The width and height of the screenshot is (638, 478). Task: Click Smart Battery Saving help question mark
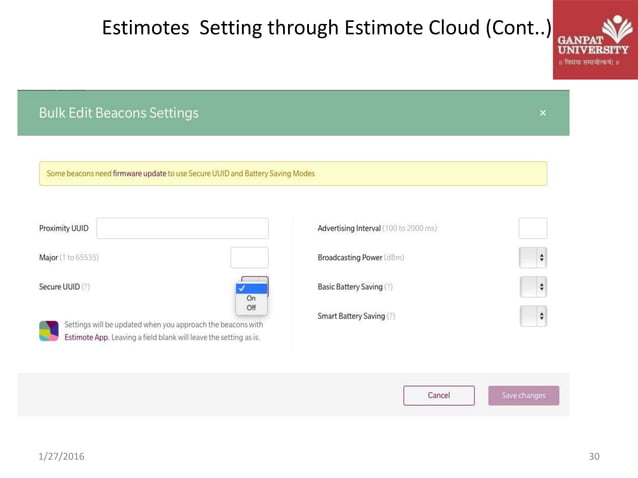point(391,316)
